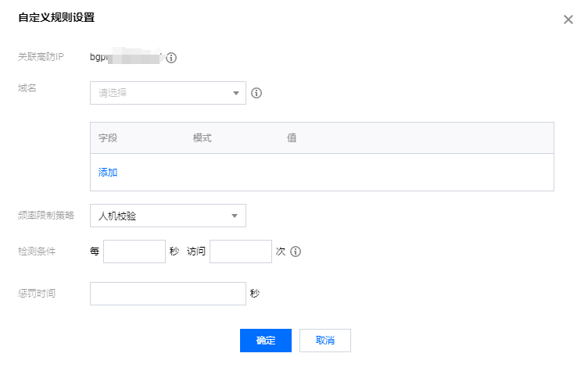This screenshot has width=588, height=371.
Task: Select the 值 column header
Action: coord(292,138)
